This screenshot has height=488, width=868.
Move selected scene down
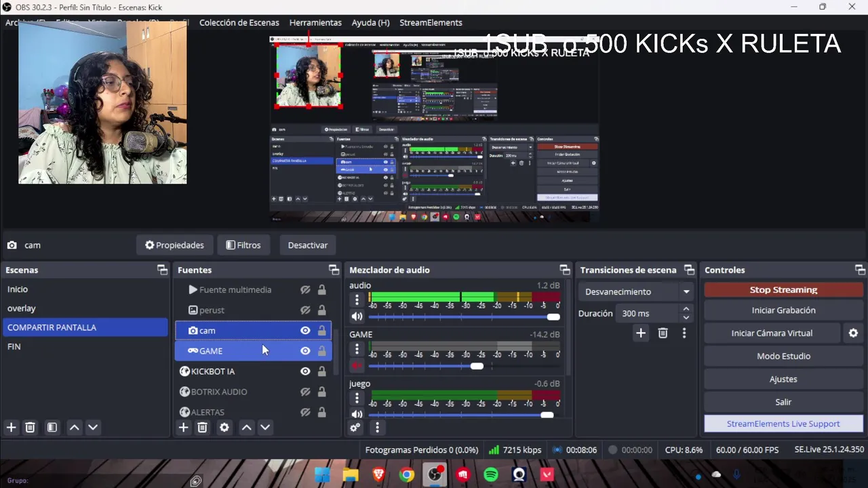point(93,428)
